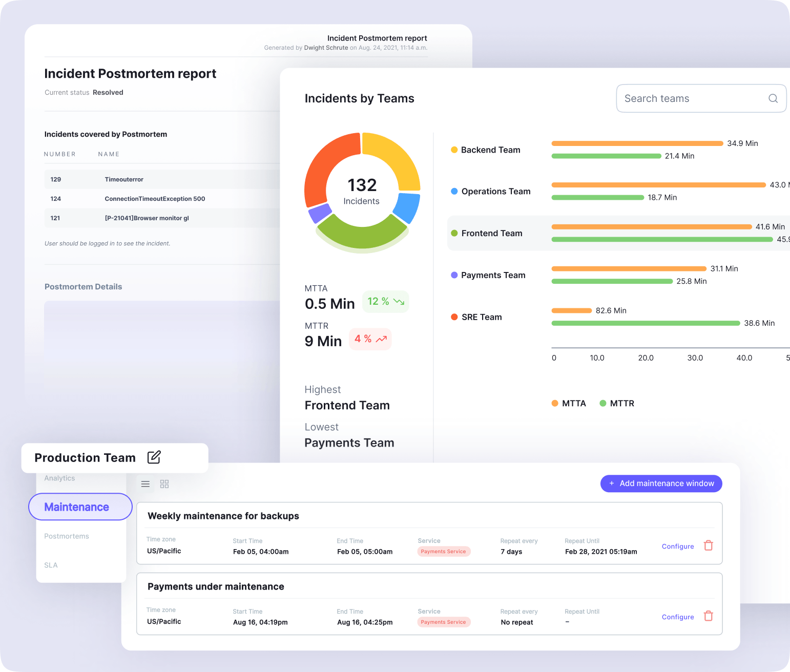Toggle MTTA series in chart legend

pos(569,403)
